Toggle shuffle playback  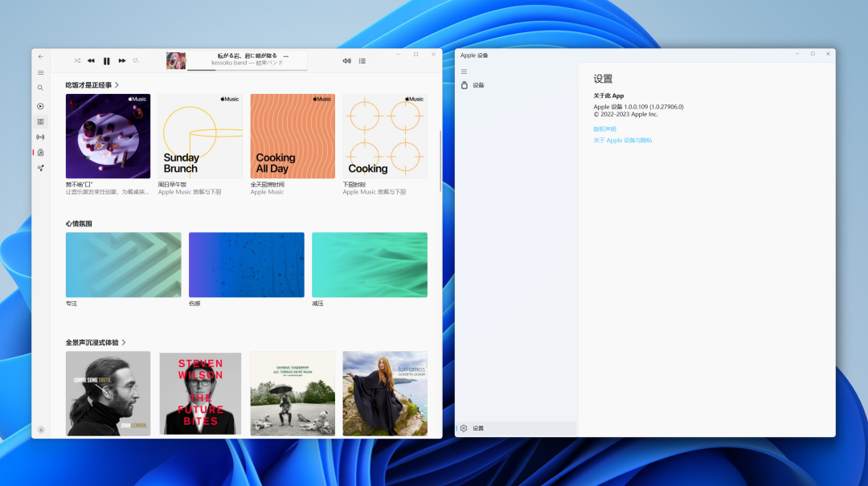coord(77,61)
